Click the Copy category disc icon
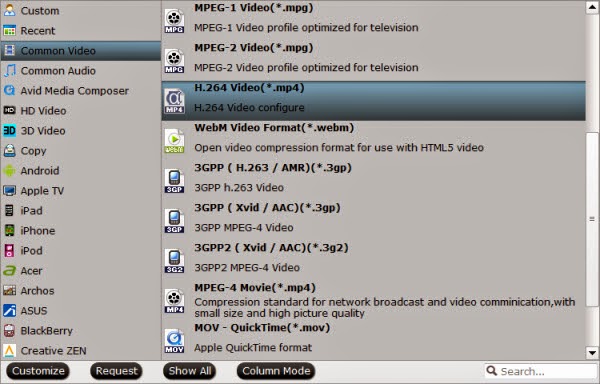This screenshot has height=384, width=600. (x=10, y=150)
